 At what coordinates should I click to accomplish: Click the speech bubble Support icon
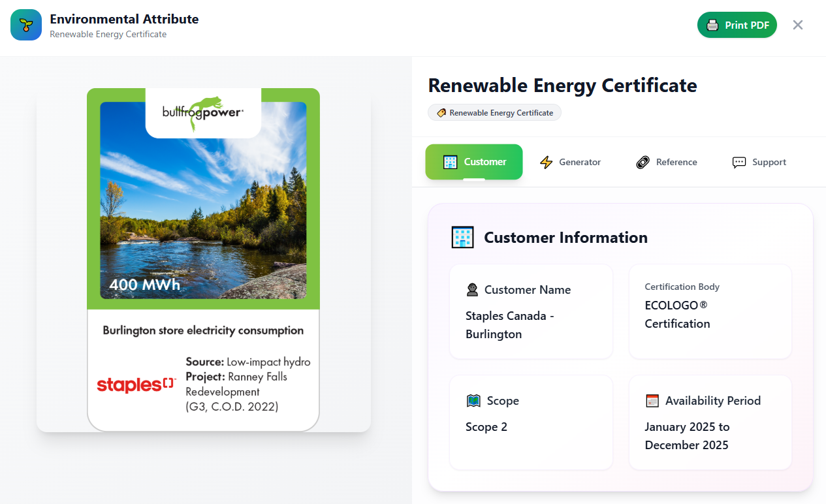(x=739, y=162)
